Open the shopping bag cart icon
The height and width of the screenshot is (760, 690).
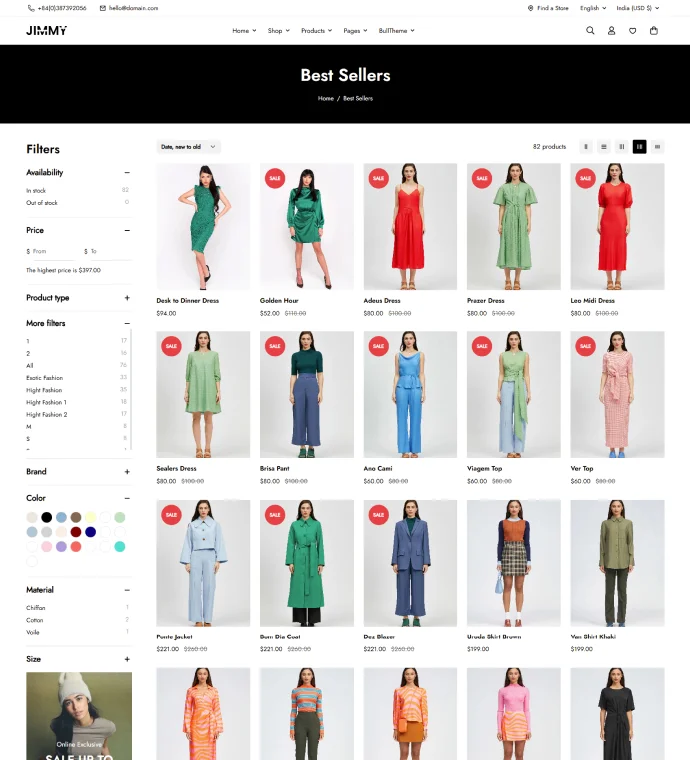click(x=654, y=31)
